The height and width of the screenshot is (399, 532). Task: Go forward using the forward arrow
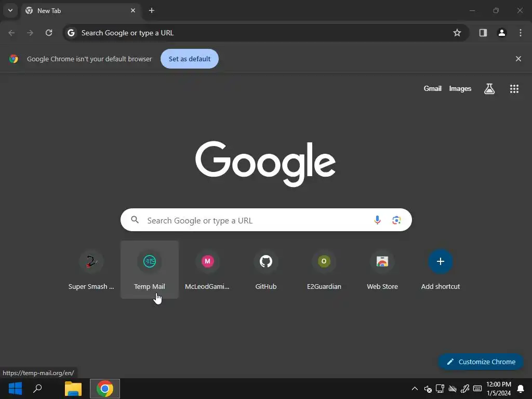pos(30,33)
